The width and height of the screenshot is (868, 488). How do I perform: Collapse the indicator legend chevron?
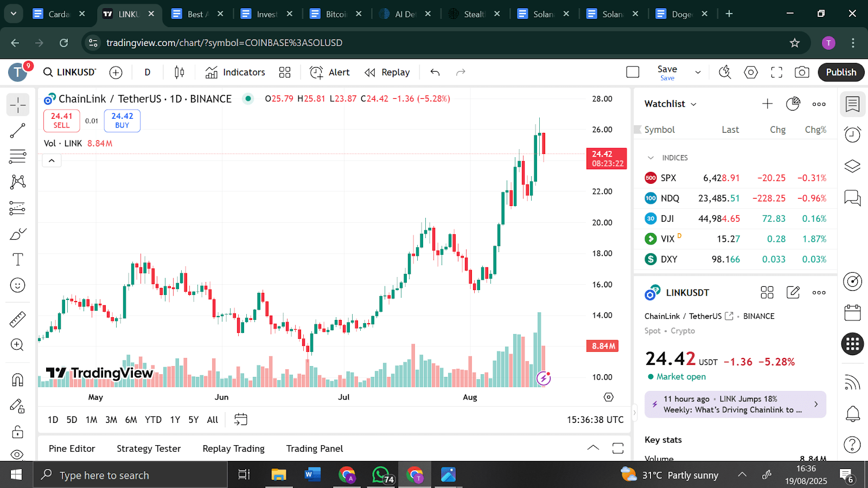click(52, 160)
